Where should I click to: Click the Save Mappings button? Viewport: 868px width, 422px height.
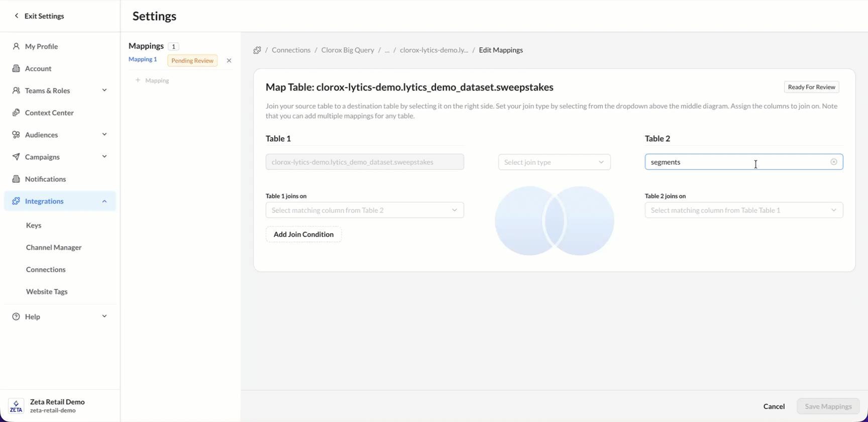[828, 406]
